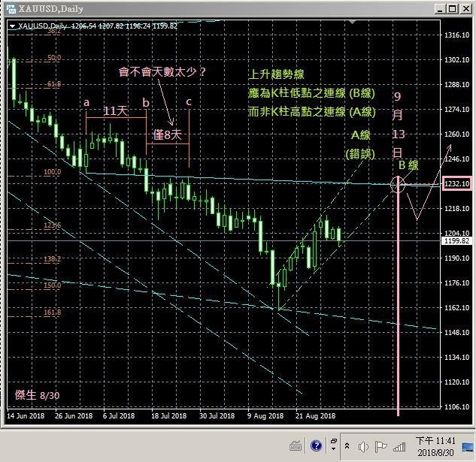Expand the XAUUSD,Daily dropdown triangle in the chart
The image size is (476, 462).
pos(12,26)
